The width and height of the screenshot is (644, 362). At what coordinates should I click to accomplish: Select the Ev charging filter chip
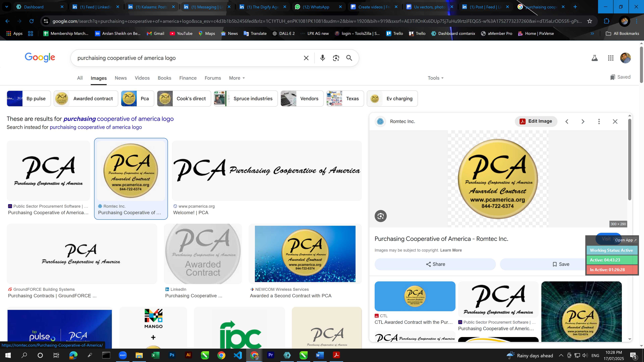pos(392,99)
